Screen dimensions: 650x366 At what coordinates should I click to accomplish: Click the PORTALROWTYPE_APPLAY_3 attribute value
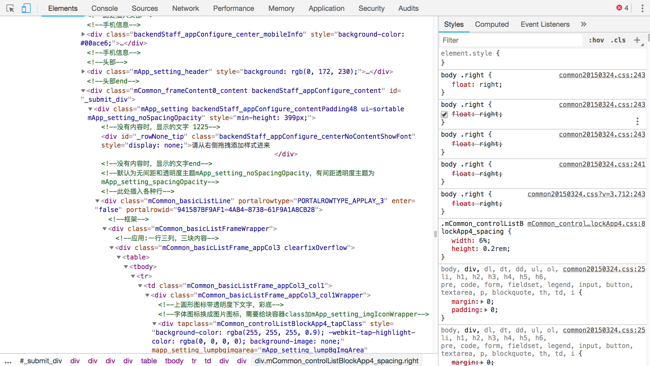tap(341, 201)
